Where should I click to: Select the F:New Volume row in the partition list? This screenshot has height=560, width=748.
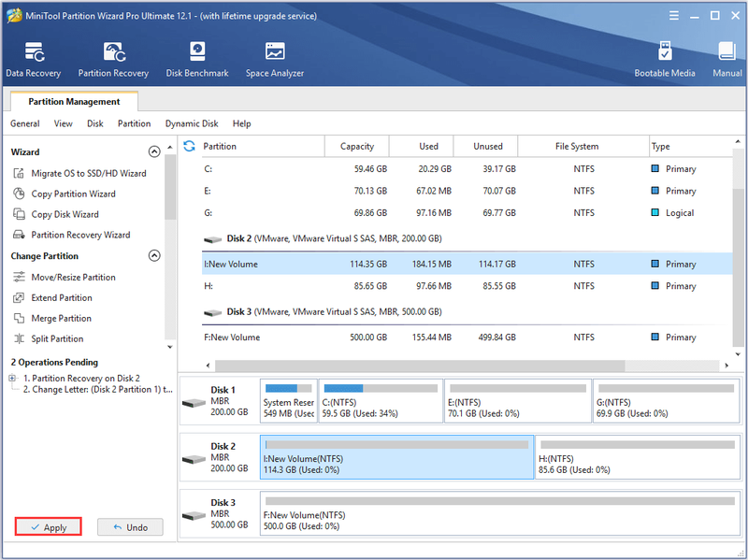coord(467,337)
